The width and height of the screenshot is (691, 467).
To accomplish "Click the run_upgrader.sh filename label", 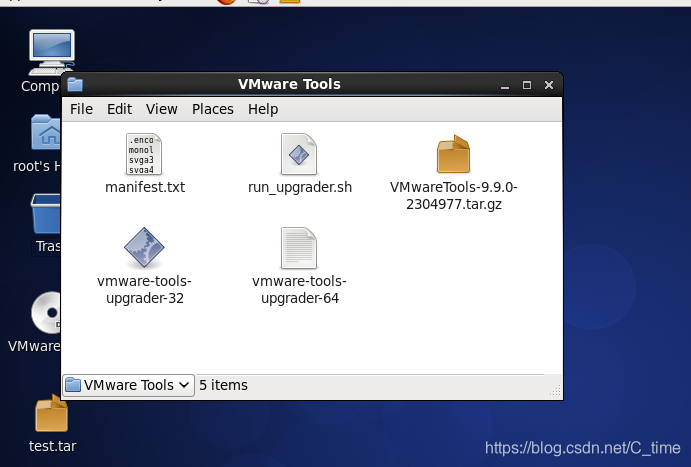I will (x=300, y=187).
